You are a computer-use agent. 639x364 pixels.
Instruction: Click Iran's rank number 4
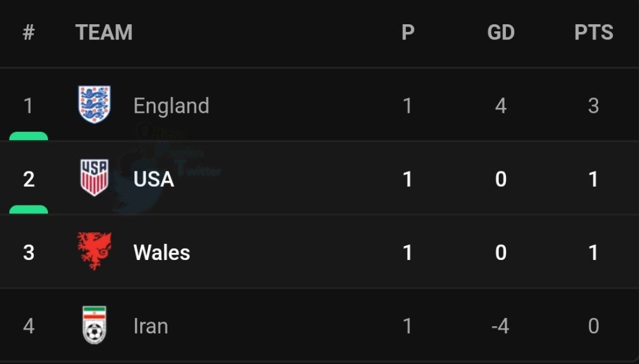point(28,326)
